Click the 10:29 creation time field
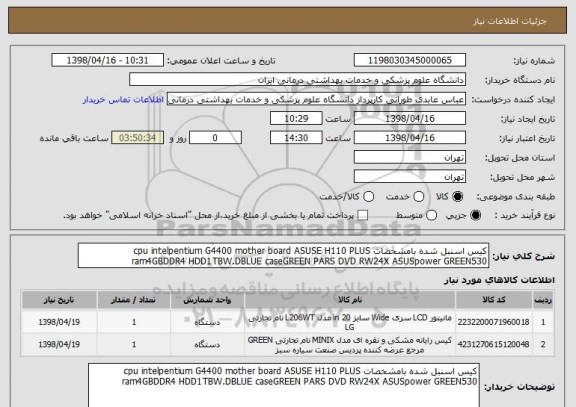Screen dimensions: 576x407 pos(296,119)
